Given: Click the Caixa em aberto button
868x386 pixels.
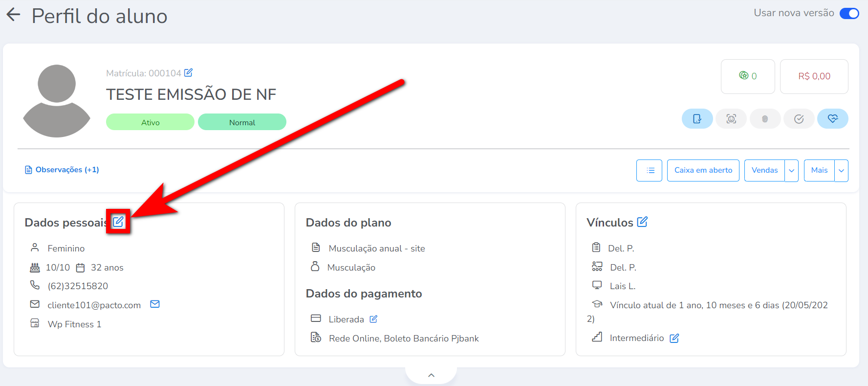Looking at the screenshot, I should (703, 170).
